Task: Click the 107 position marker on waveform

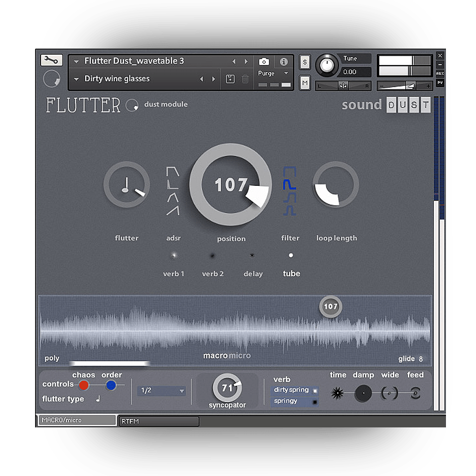Action: coord(331,307)
